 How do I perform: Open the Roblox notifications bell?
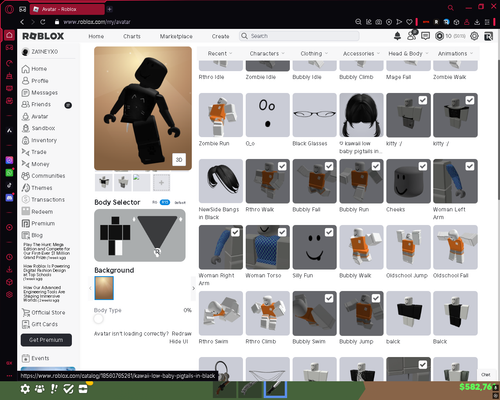(397, 36)
